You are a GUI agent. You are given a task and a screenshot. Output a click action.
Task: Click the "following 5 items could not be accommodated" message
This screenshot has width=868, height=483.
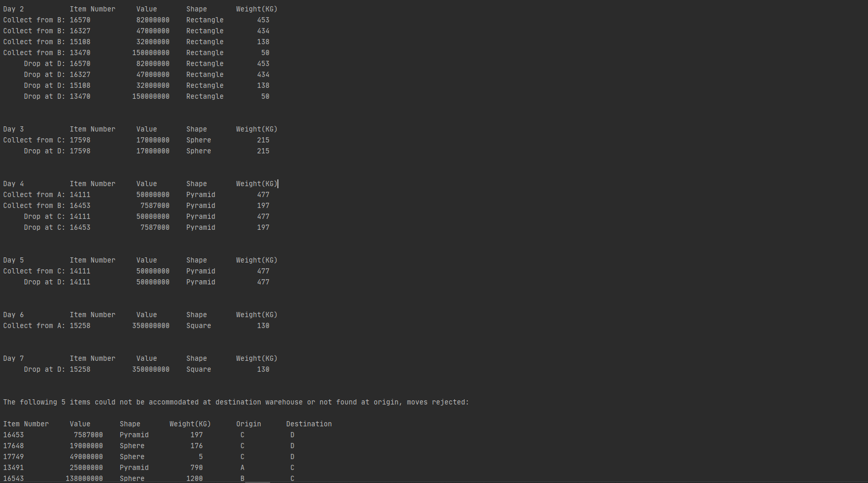tap(236, 402)
